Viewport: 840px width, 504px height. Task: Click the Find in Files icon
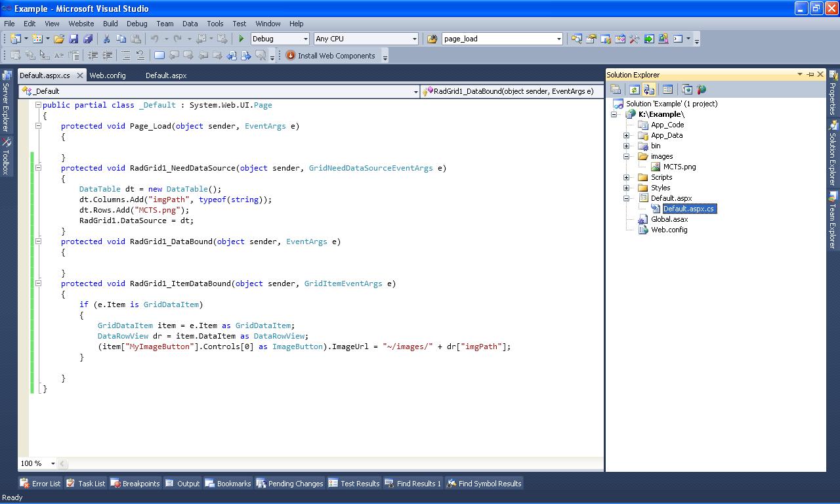tap(432, 39)
